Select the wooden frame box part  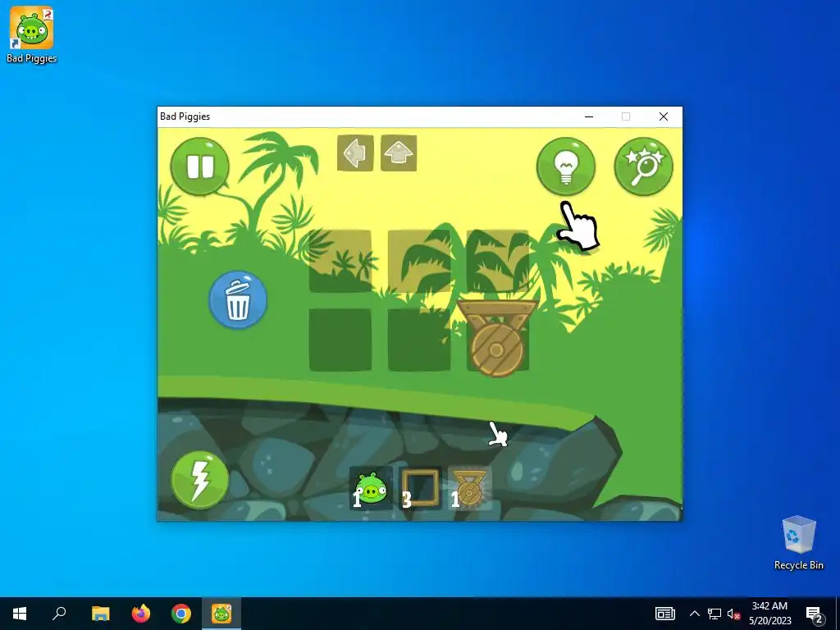pyautogui.click(x=421, y=488)
